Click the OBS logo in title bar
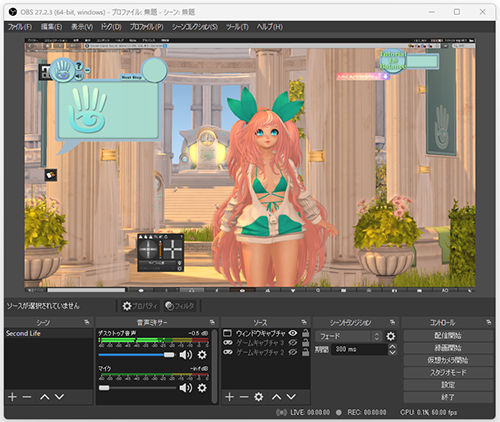500x422 pixels. click(13, 12)
